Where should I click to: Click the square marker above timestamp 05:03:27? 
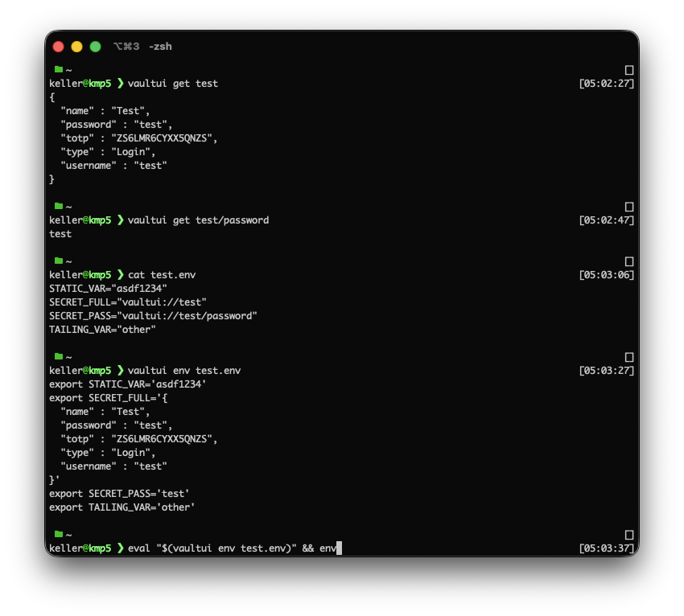(x=629, y=358)
